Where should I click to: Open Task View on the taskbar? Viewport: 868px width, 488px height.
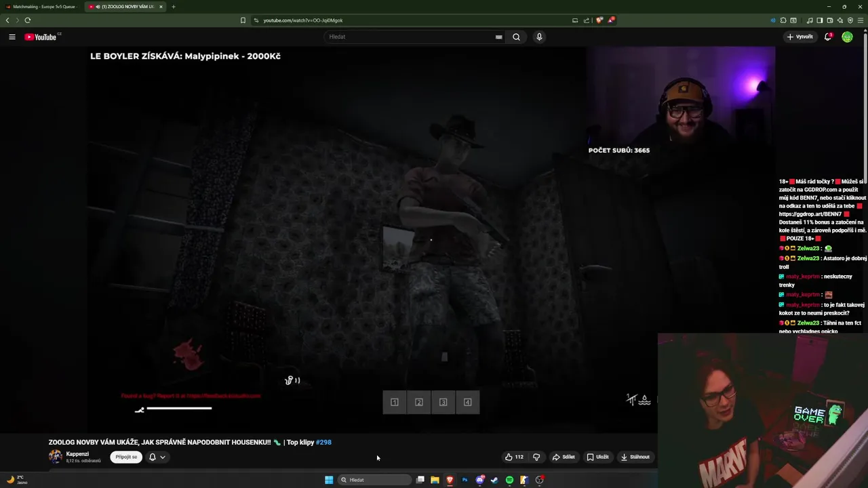(x=420, y=480)
